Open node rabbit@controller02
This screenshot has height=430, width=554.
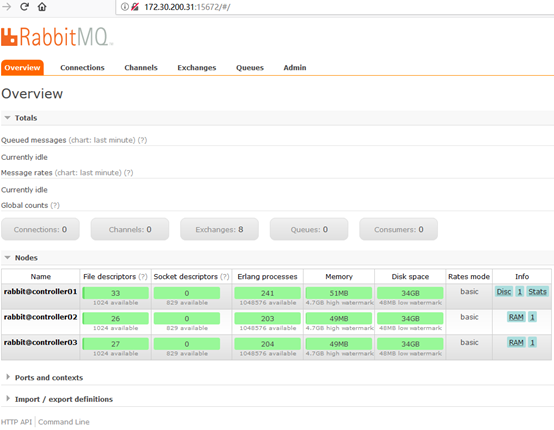pyautogui.click(x=40, y=317)
